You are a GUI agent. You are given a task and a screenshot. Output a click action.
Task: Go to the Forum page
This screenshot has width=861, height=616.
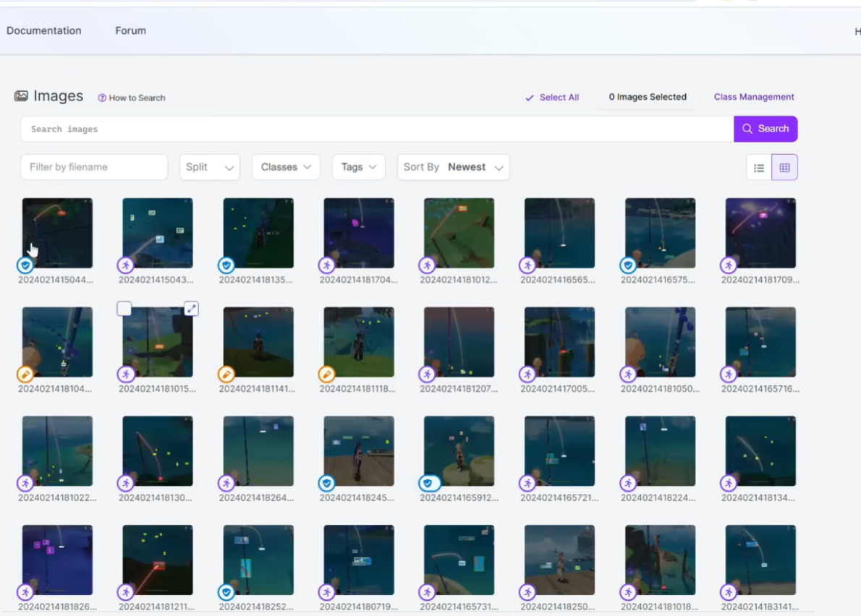coord(131,30)
